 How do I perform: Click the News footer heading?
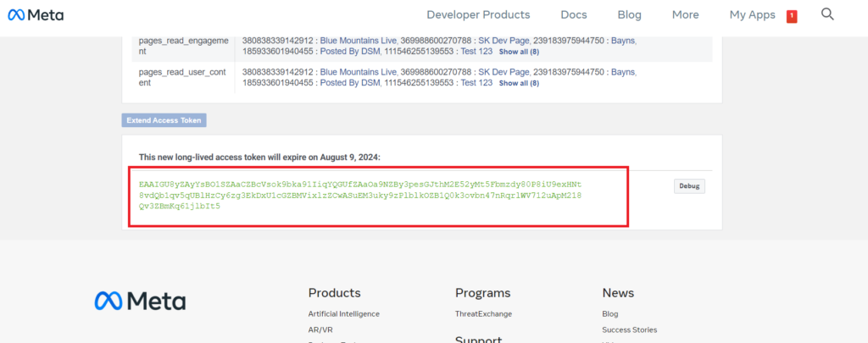point(618,293)
